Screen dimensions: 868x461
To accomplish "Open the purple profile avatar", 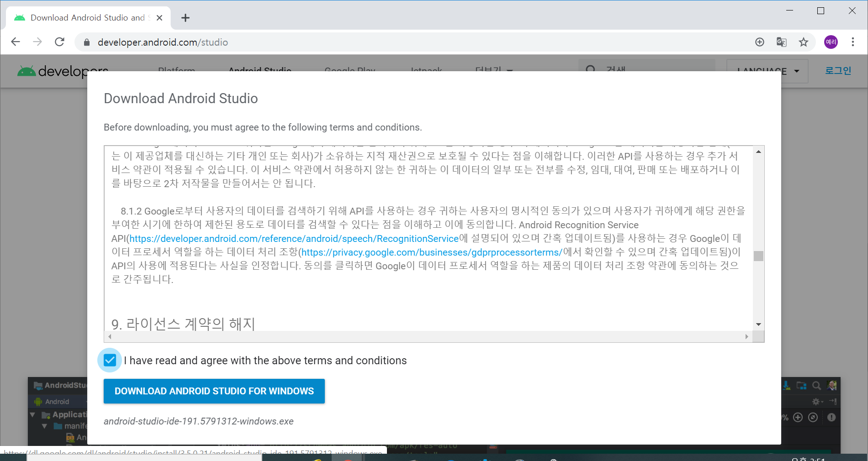I will 831,42.
